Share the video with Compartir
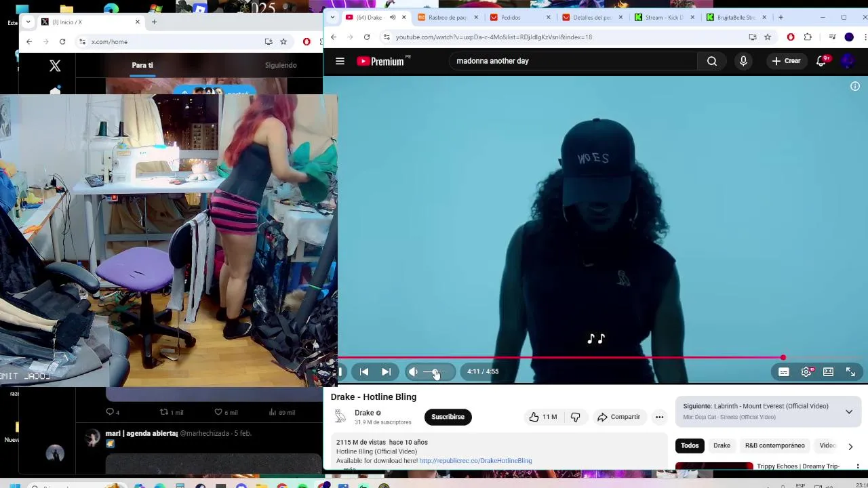The height and width of the screenshot is (488, 868). click(618, 417)
